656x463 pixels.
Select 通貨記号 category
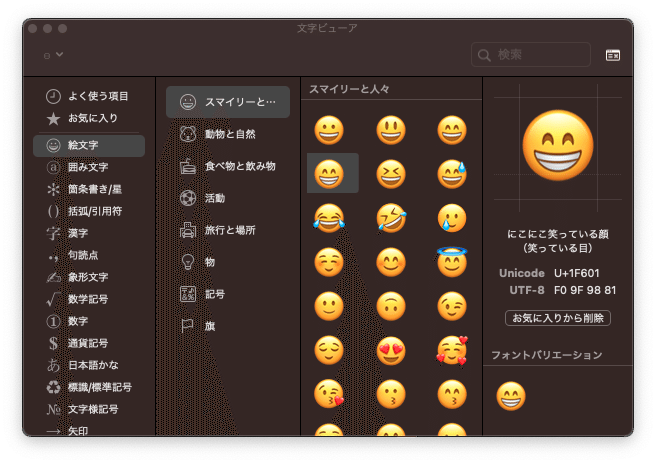(x=89, y=343)
